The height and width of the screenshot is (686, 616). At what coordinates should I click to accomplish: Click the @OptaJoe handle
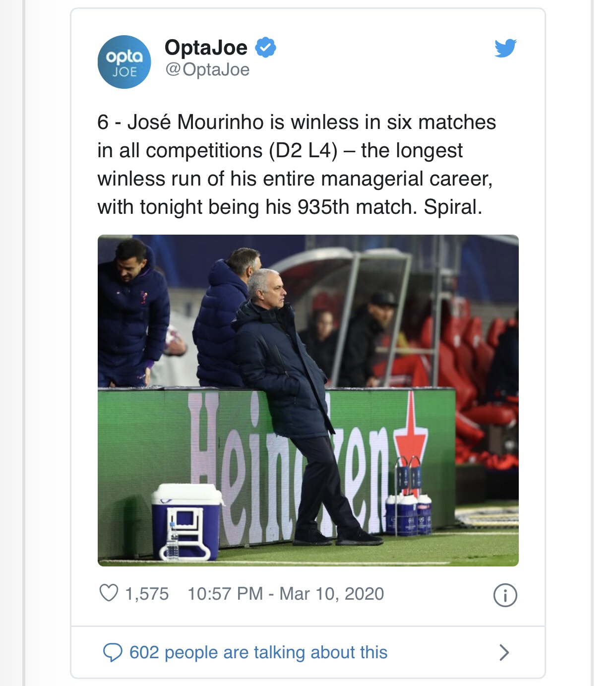coord(207,69)
